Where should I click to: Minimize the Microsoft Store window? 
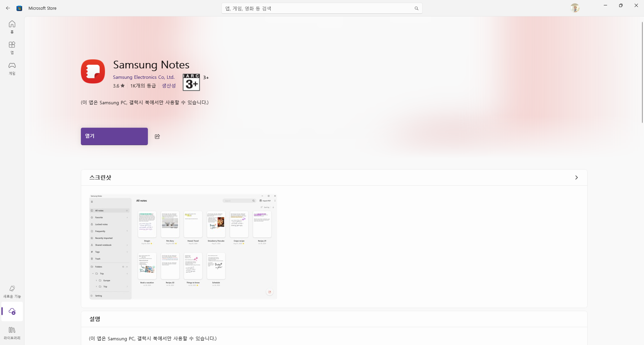point(605,5)
